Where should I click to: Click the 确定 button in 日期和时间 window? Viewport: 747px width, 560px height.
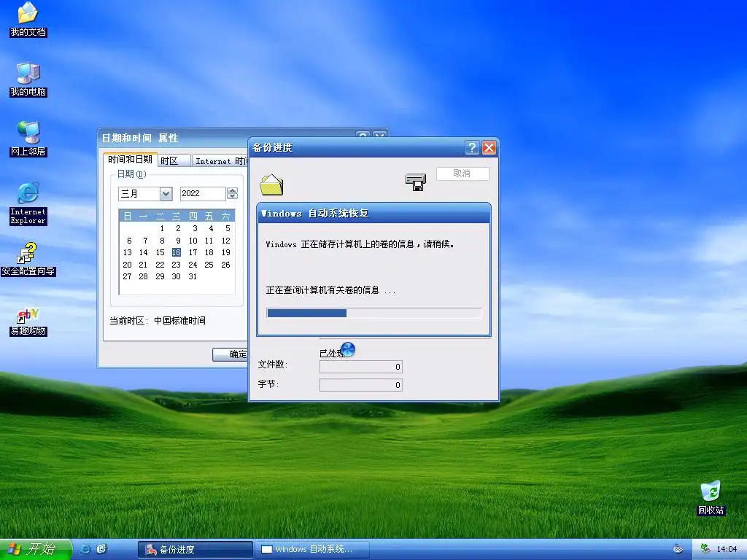(231, 354)
